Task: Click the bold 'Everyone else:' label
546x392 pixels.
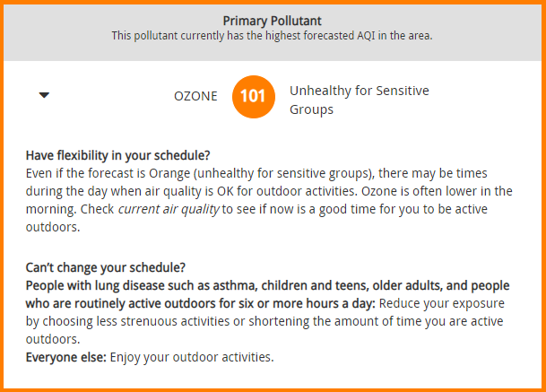Action: pos(65,357)
